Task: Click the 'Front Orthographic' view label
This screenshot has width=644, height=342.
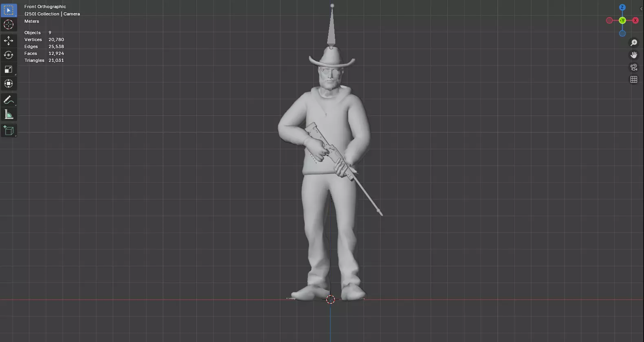Action: (45, 7)
